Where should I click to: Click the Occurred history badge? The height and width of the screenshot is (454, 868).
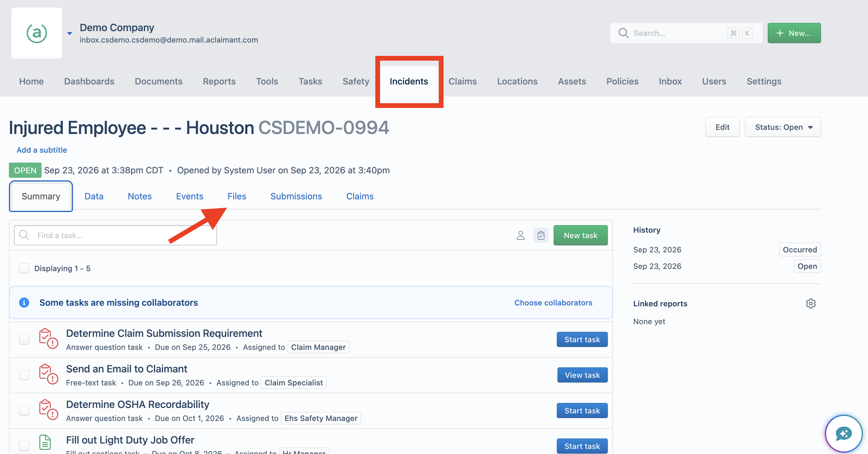tap(800, 250)
